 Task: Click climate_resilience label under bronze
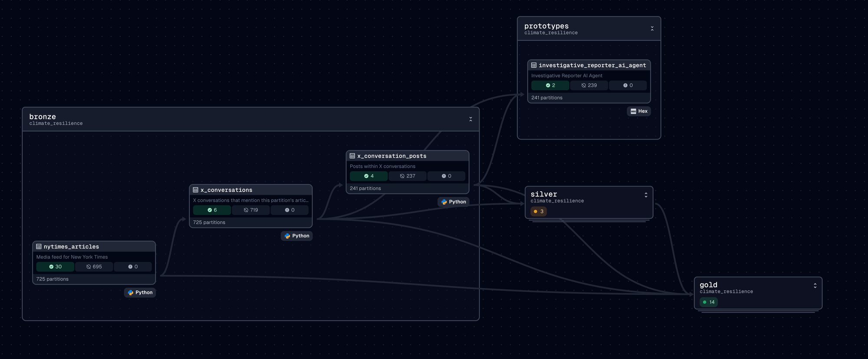[x=56, y=124]
